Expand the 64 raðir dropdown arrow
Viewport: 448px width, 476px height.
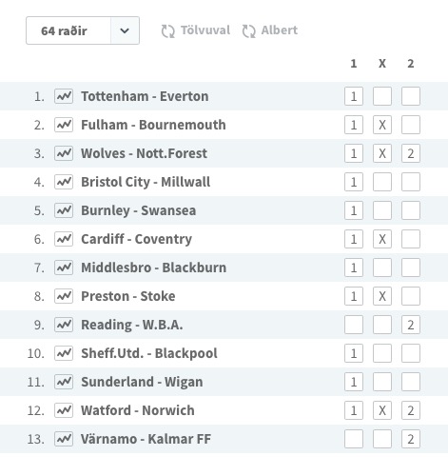click(x=125, y=30)
